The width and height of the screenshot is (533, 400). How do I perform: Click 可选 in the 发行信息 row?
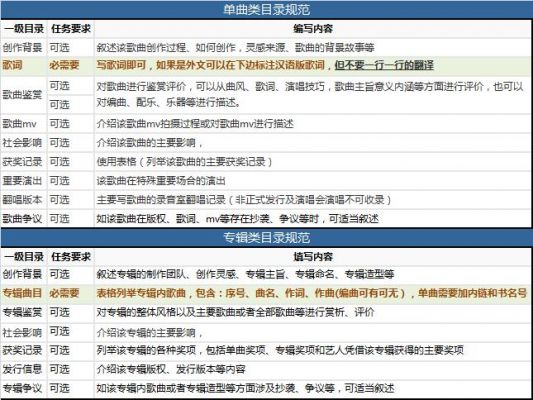coord(59,369)
